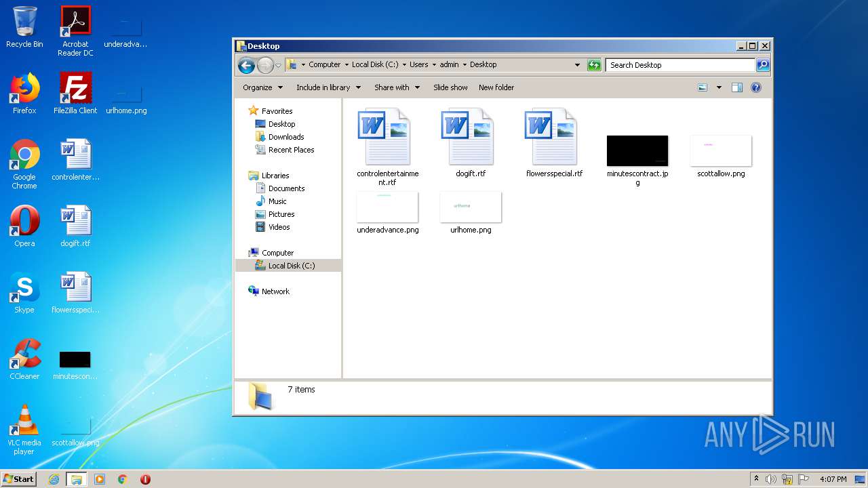Open Firefox desktop shortcut
Viewport: 868px width, 488px height.
24,94
